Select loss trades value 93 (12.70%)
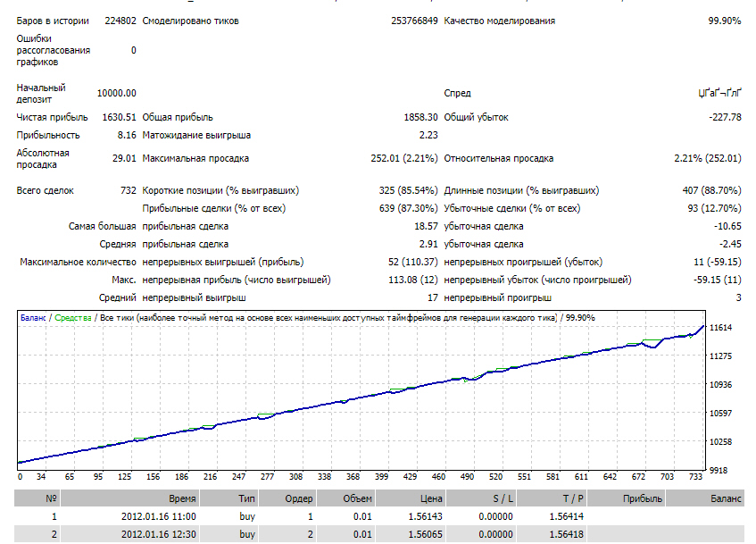Image resolution: width=756 pixels, height=544 pixels. point(714,208)
